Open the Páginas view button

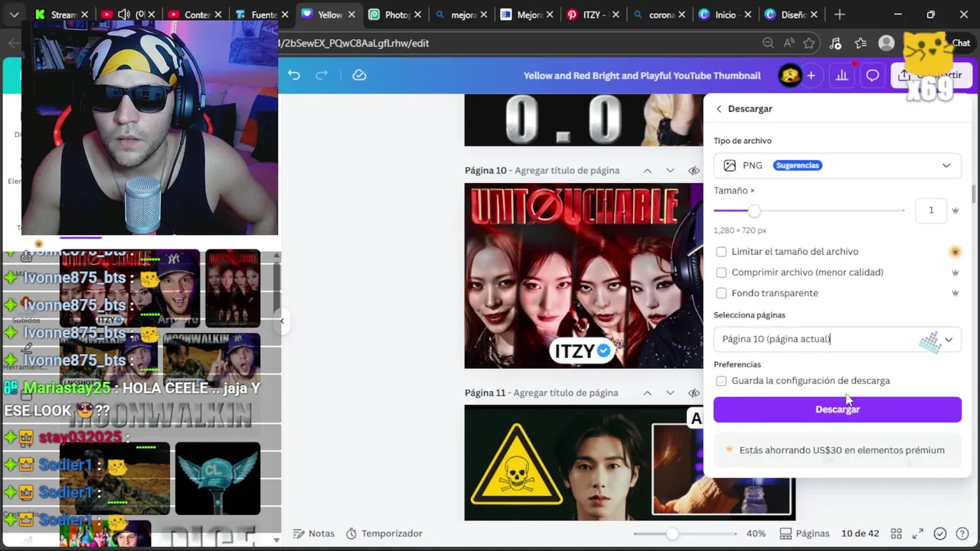(x=805, y=533)
